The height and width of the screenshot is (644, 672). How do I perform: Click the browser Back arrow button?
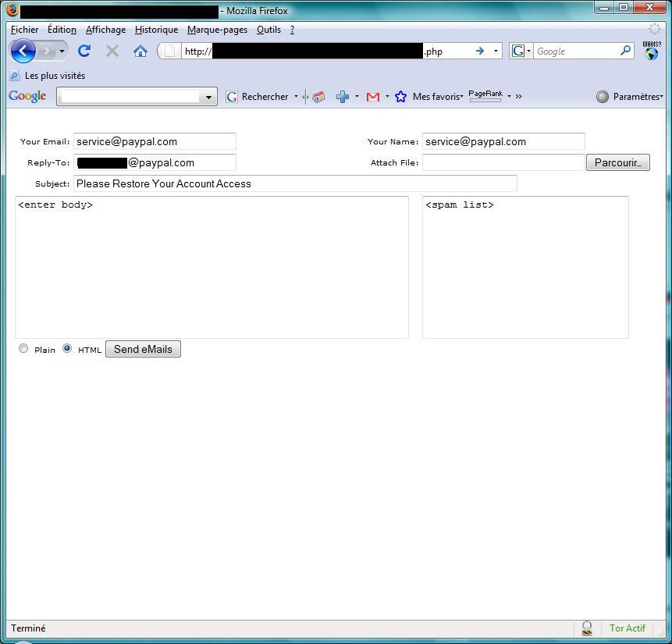[x=23, y=52]
